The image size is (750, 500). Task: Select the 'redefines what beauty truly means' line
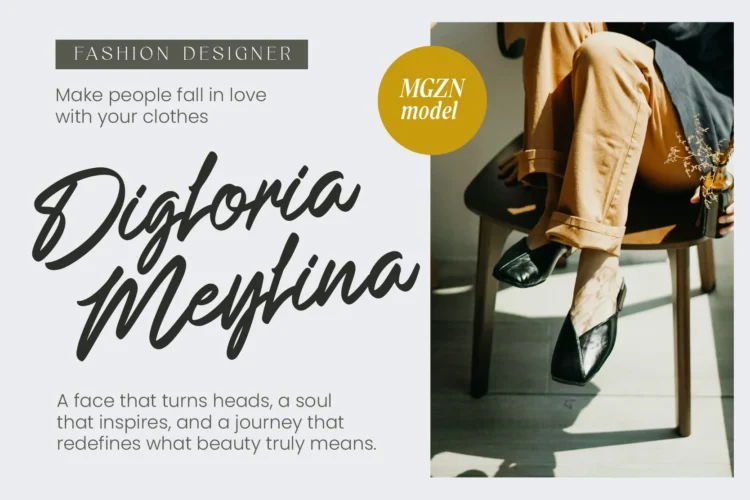click(x=216, y=444)
